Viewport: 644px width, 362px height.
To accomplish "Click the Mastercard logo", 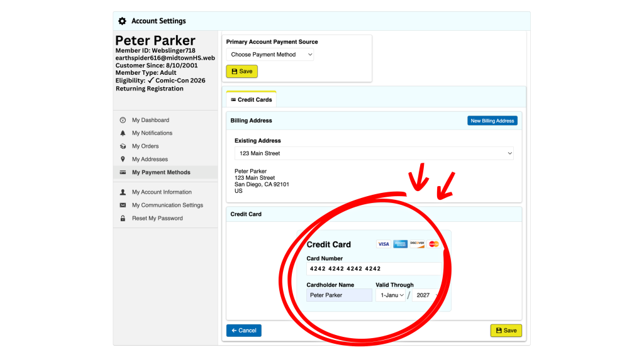I will [434, 244].
